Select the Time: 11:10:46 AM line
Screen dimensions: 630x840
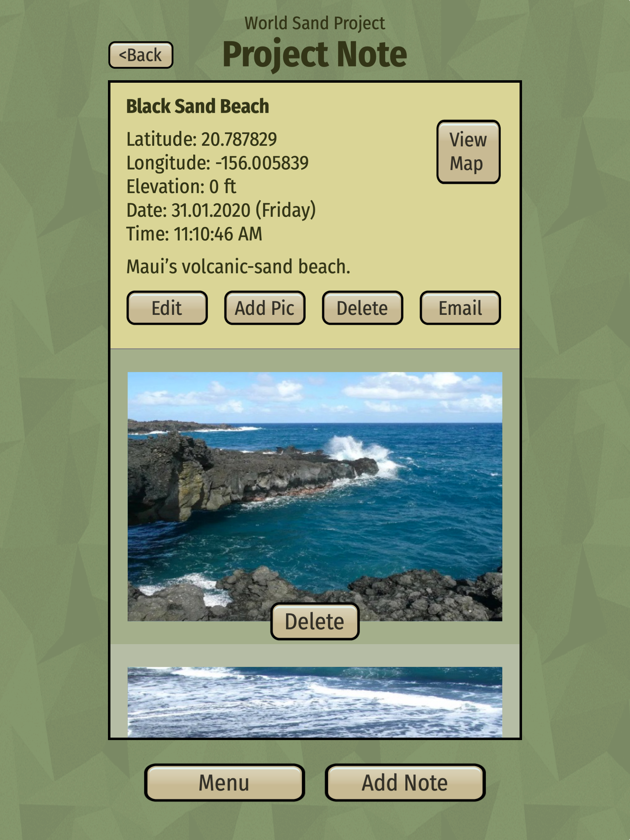coord(194,234)
